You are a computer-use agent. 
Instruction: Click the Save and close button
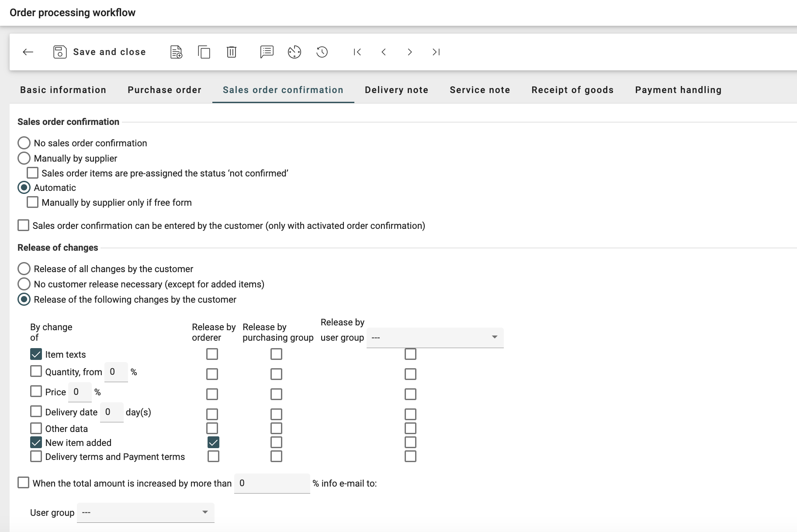click(100, 52)
